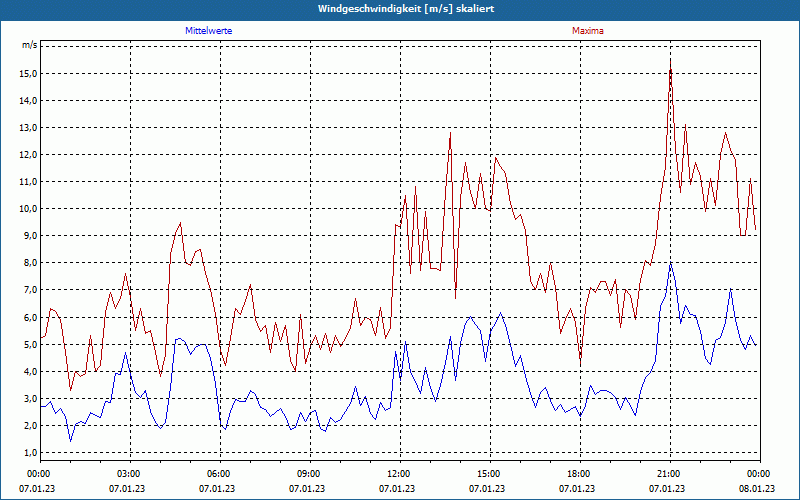Click the m/s unit label on the axis
Image resolution: width=800 pixels, height=500 pixels.
[29, 45]
